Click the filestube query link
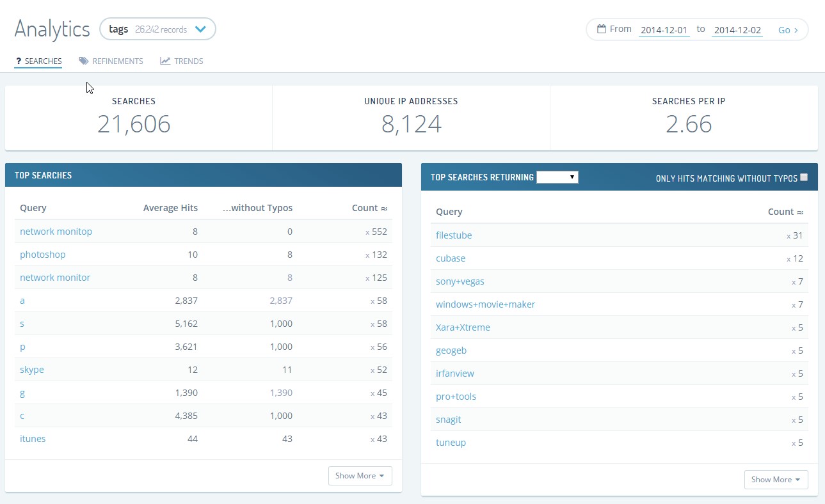 click(454, 235)
